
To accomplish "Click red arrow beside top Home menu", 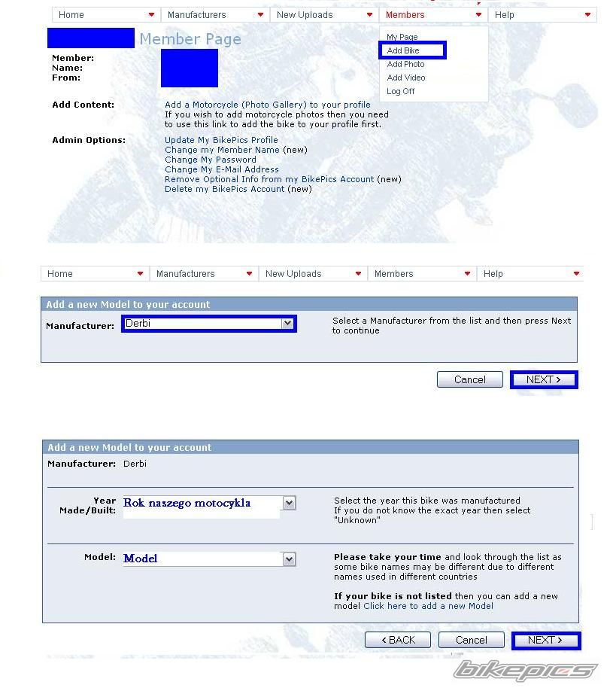I will [x=152, y=14].
